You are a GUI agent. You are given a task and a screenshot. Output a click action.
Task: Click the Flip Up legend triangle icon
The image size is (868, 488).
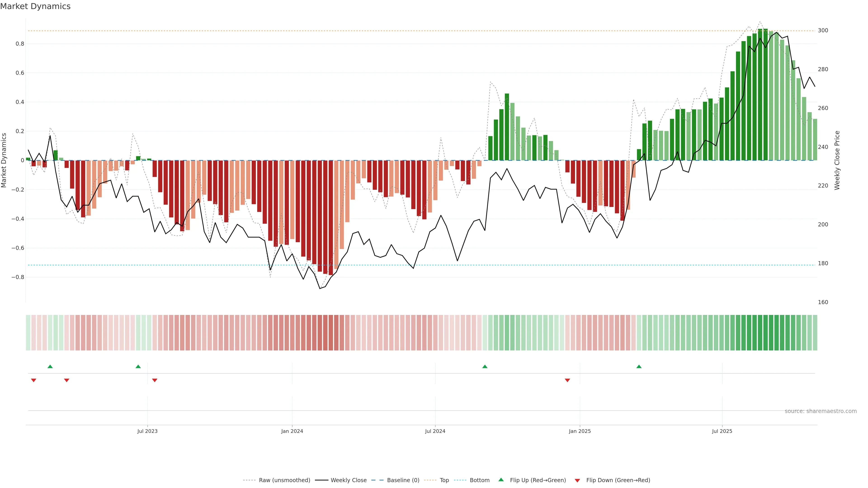point(501,480)
